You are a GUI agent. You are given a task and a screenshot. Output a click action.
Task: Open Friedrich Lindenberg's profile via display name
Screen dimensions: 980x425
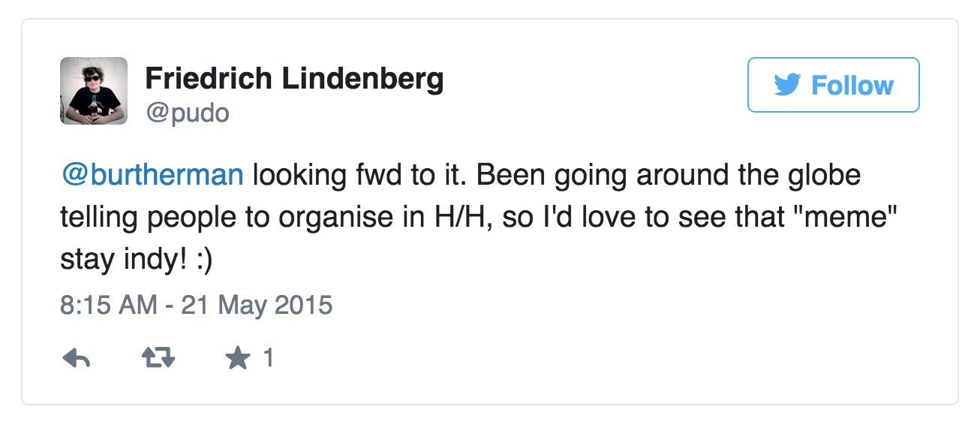pos(294,78)
